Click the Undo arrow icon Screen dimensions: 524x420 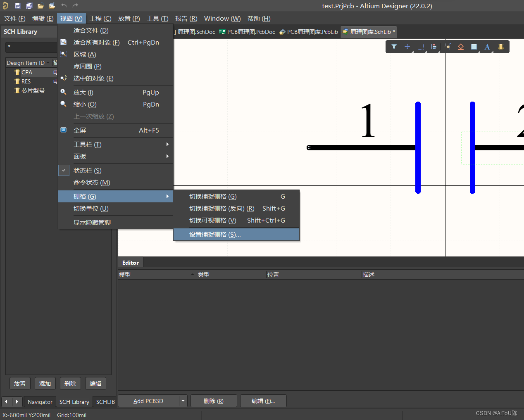coord(64,5)
